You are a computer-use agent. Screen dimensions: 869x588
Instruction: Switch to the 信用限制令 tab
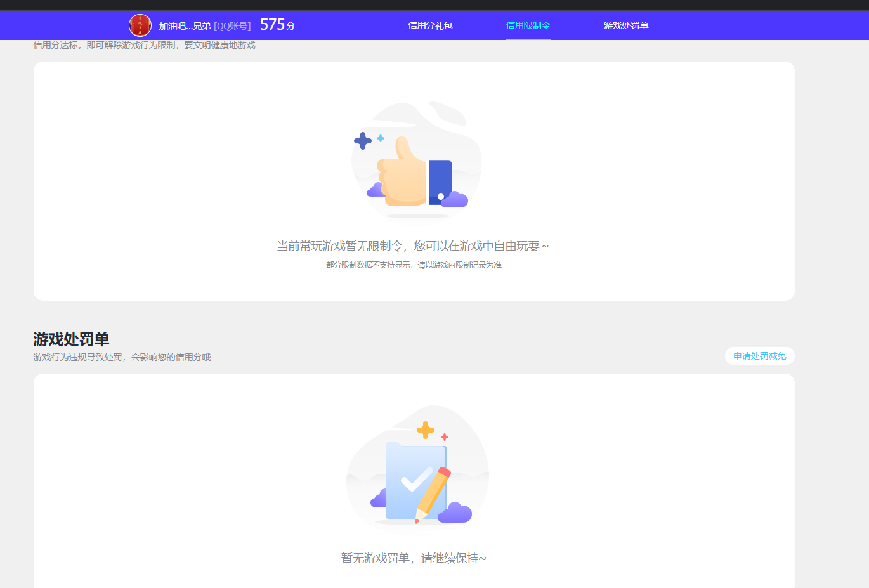click(528, 26)
